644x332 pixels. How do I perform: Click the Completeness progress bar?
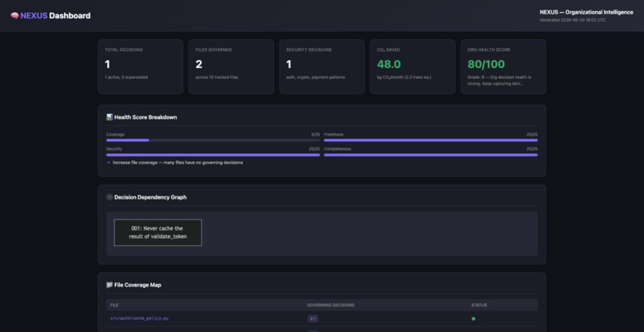point(431,155)
